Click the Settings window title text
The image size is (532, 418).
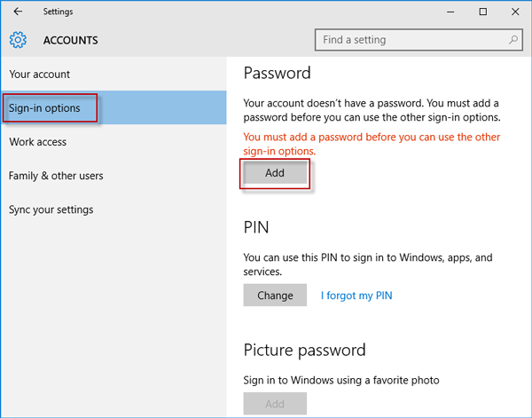[58, 12]
